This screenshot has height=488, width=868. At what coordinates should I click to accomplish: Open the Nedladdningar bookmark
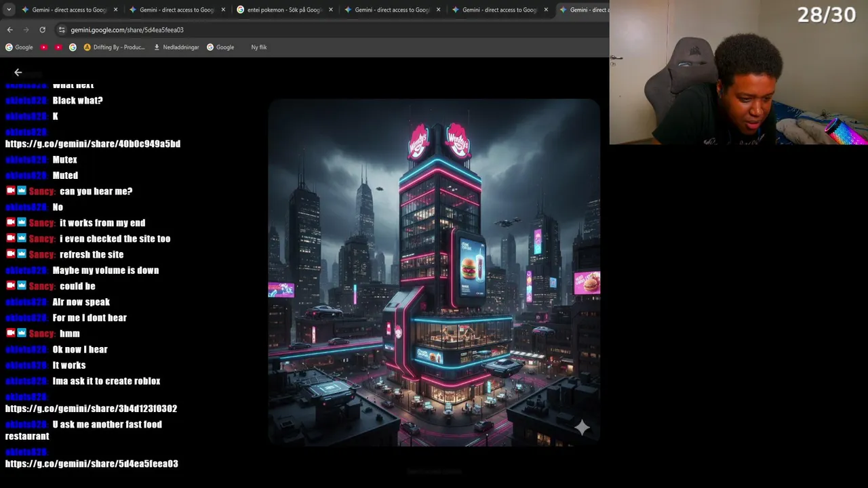176,47
